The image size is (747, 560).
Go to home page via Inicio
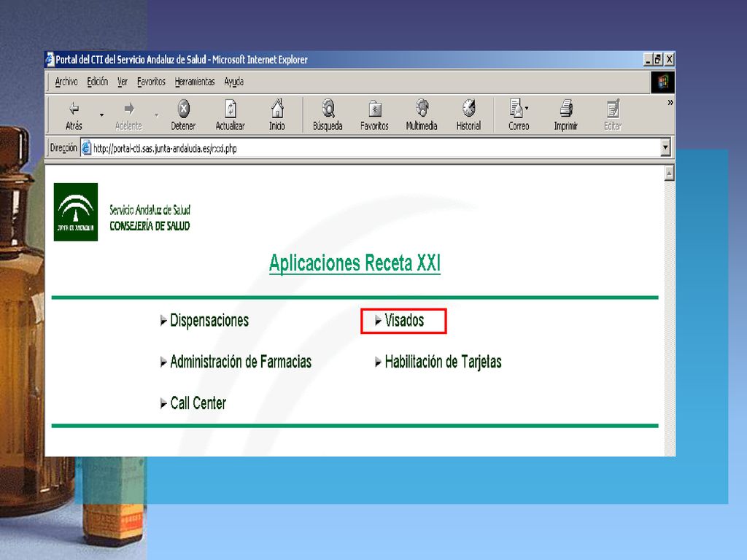click(x=277, y=116)
